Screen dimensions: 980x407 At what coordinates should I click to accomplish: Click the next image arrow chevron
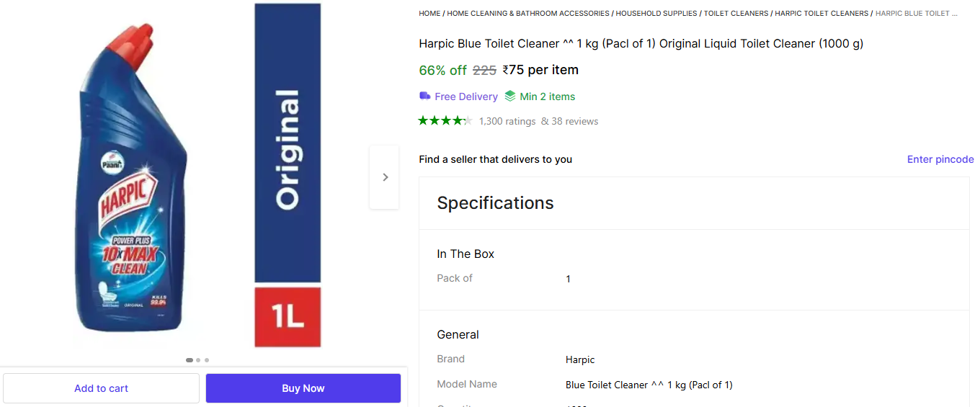click(385, 177)
